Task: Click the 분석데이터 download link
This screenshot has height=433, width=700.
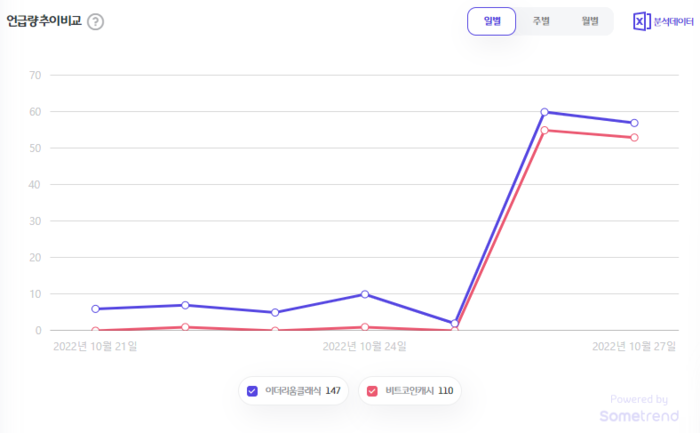Action: [674, 21]
